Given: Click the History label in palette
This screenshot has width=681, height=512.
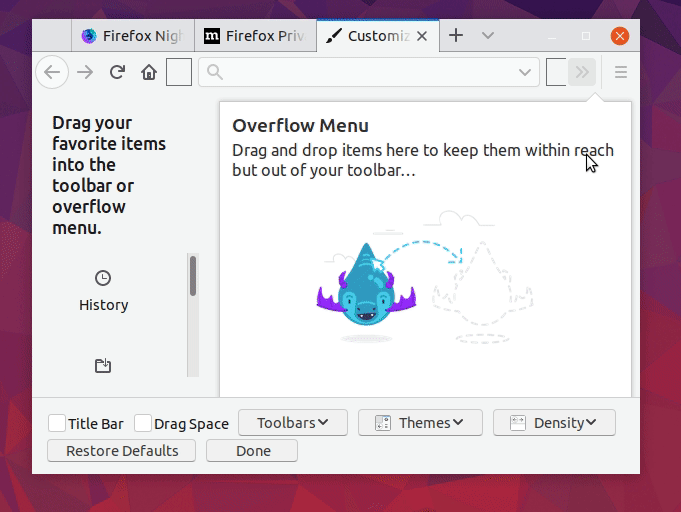Looking at the screenshot, I should [x=103, y=305].
